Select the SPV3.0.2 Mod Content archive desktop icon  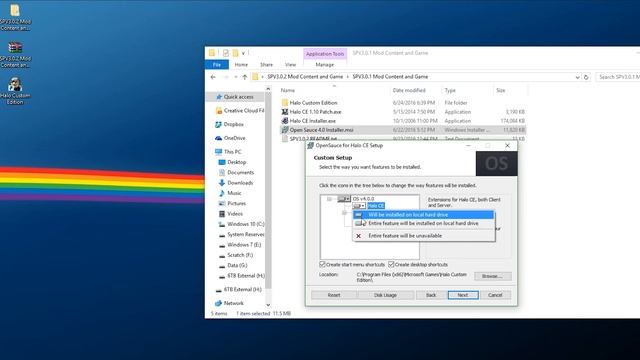click(x=15, y=54)
